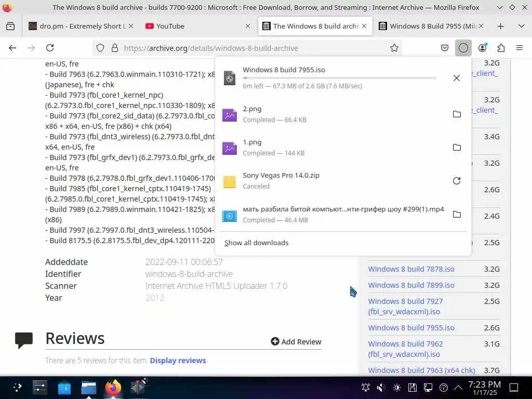Viewport: 532px width, 399px height.
Task: Download Windows 8 build 7899.iso link
Action: (411, 285)
